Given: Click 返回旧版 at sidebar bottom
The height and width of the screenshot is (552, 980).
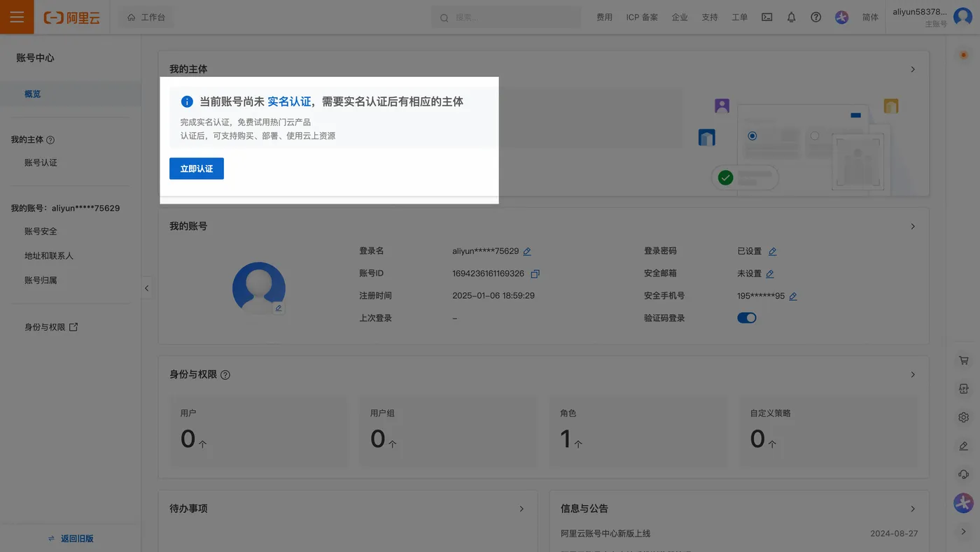Looking at the screenshot, I should tap(70, 538).
